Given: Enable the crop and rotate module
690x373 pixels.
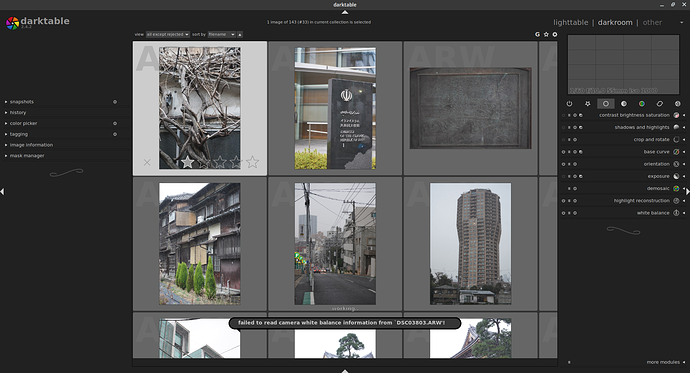Looking at the screenshot, I should click(563, 139).
